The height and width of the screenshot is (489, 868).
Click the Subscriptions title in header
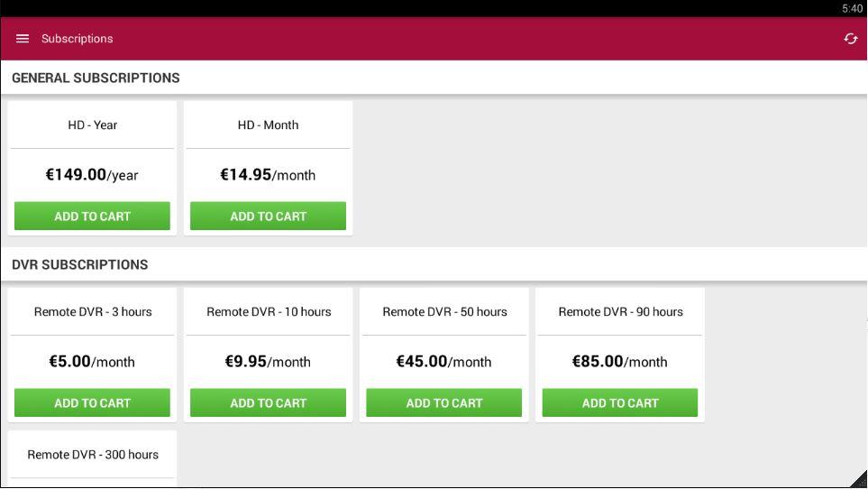(77, 39)
